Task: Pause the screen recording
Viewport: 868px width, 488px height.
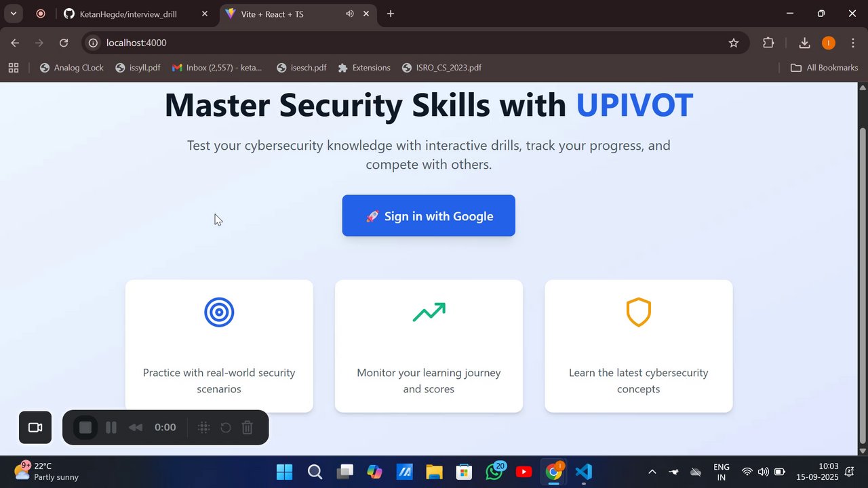Action: [x=111, y=428]
